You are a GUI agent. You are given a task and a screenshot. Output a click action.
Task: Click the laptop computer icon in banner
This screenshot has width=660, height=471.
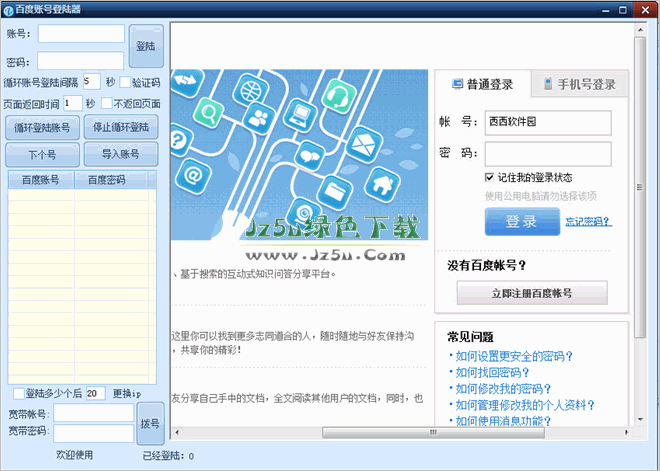(300, 114)
